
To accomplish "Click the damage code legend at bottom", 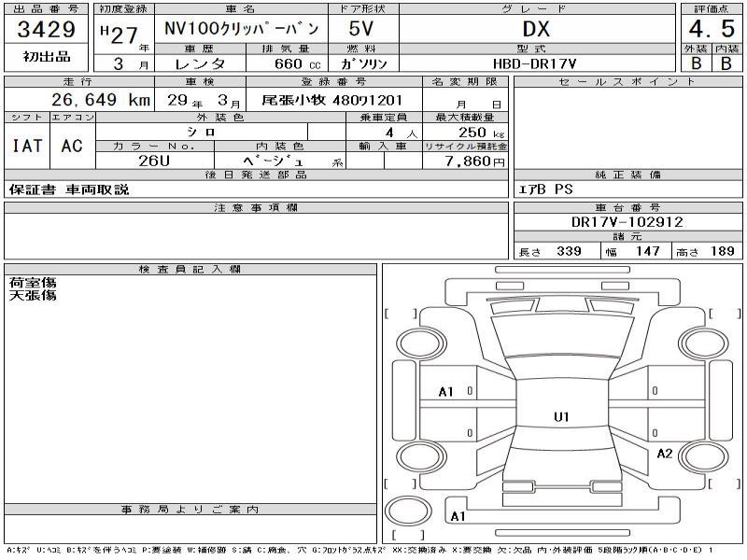I will (359, 550).
